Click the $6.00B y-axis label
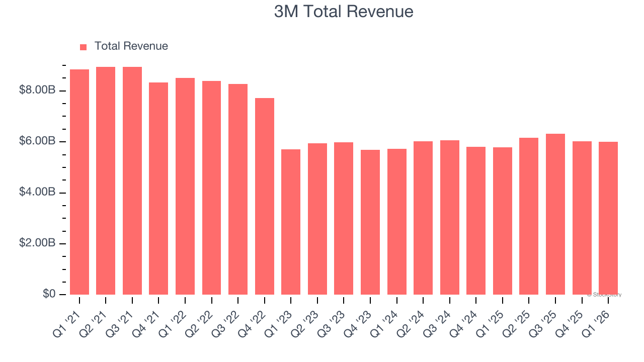The height and width of the screenshot is (362, 644). click(37, 141)
